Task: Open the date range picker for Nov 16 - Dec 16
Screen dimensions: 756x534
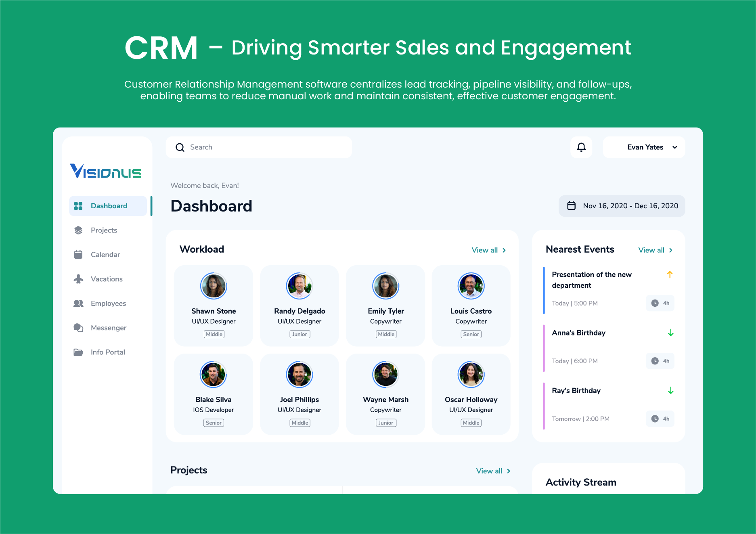Action: pyautogui.click(x=622, y=206)
